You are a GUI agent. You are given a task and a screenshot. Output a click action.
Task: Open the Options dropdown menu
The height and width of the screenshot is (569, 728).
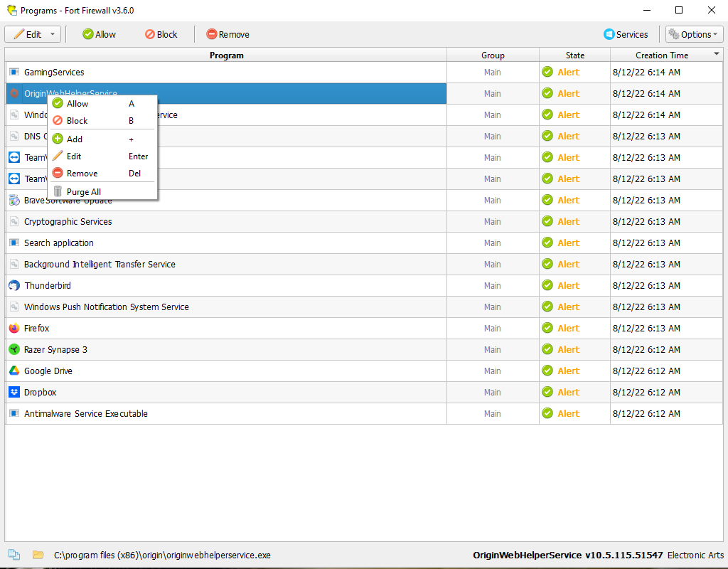pyautogui.click(x=695, y=34)
